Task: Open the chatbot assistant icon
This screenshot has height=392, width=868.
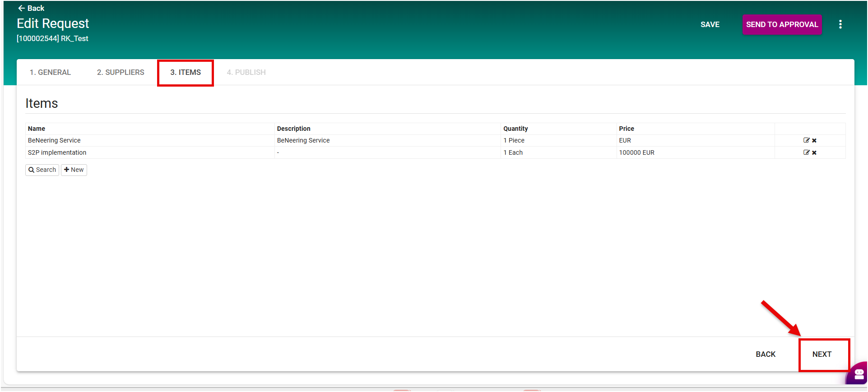Action: click(x=859, y=374)
